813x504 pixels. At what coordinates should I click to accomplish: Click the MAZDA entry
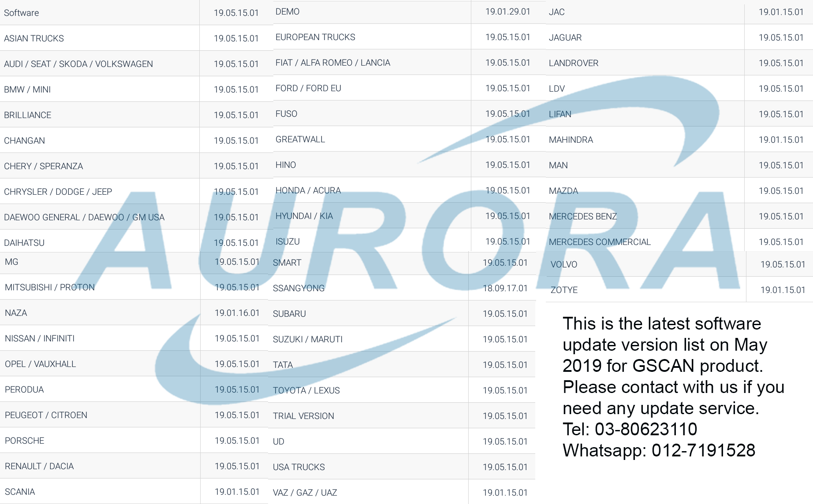click(563, 191)
